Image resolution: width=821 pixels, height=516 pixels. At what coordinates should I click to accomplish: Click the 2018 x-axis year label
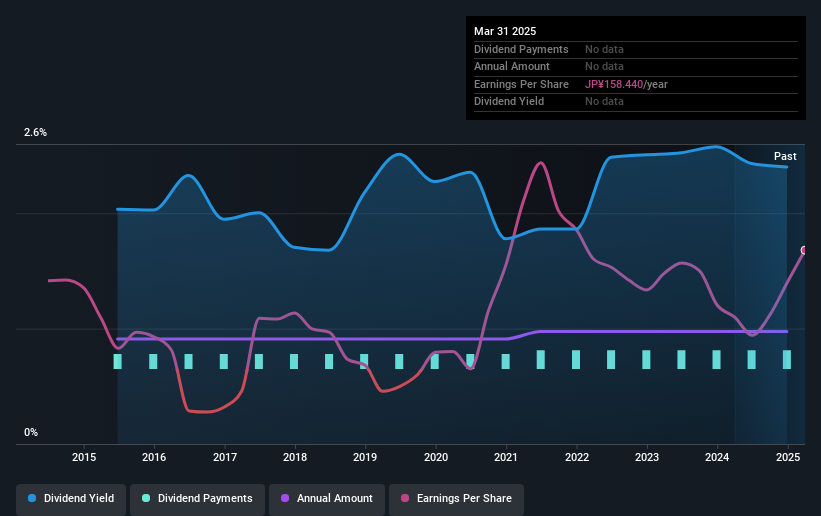[x=295, y=457]
